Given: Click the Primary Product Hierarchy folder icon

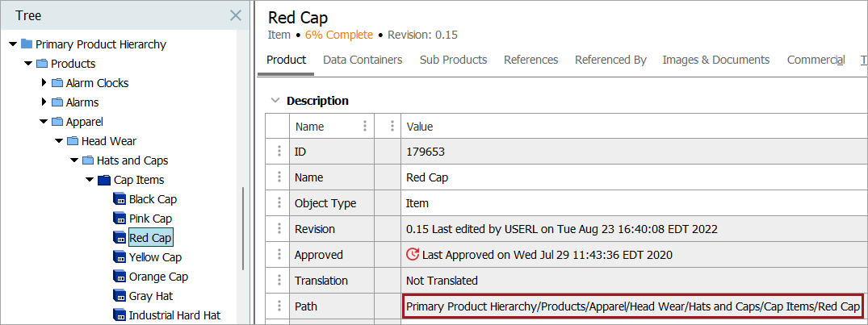Looking at the screenshot, I should (27, 44).
